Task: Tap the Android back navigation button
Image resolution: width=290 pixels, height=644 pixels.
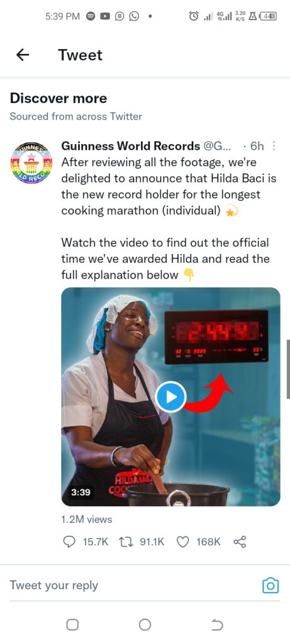Action: 217,625
